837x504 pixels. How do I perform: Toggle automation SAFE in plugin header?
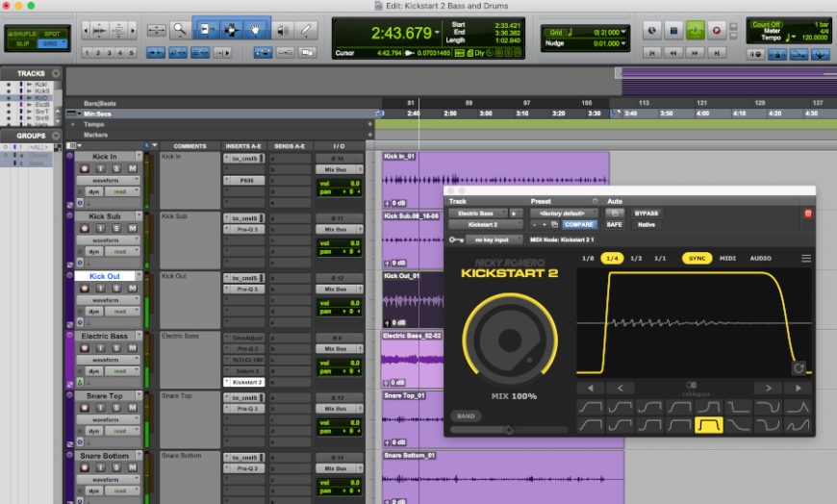[615, 225]
